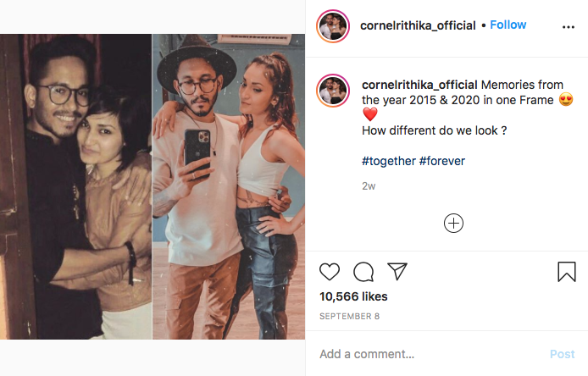The height and width of the screenshot is (376, 588).
Task: Click the header profile avatar
Action: pos(333,26)
